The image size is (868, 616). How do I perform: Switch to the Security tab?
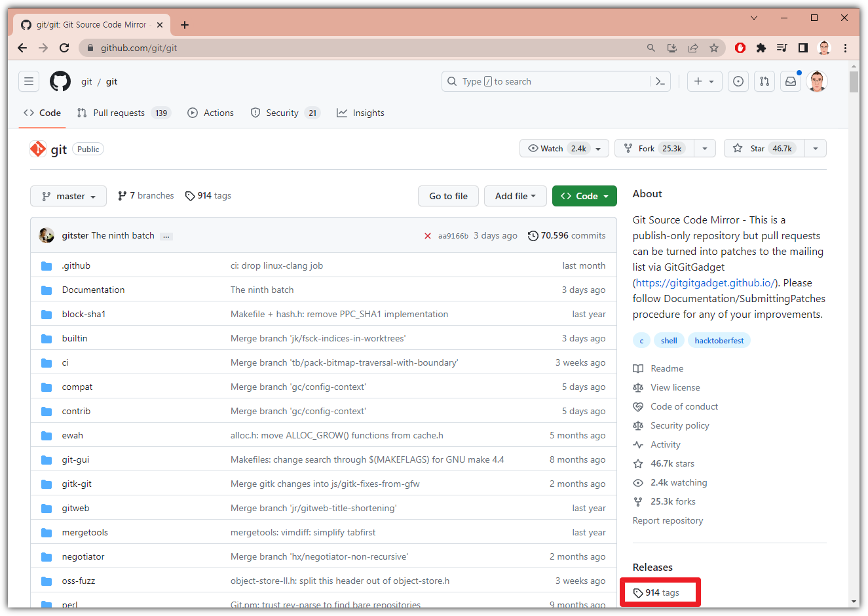(x=286, y=113)
